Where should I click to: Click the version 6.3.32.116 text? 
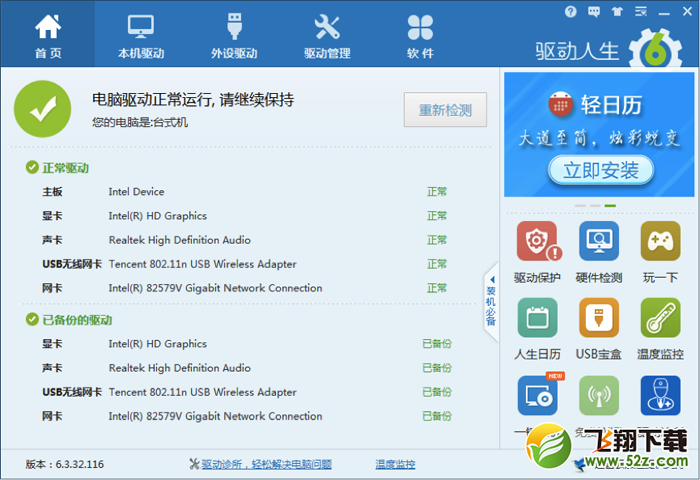pyautogui.click(x=65, y=464)
